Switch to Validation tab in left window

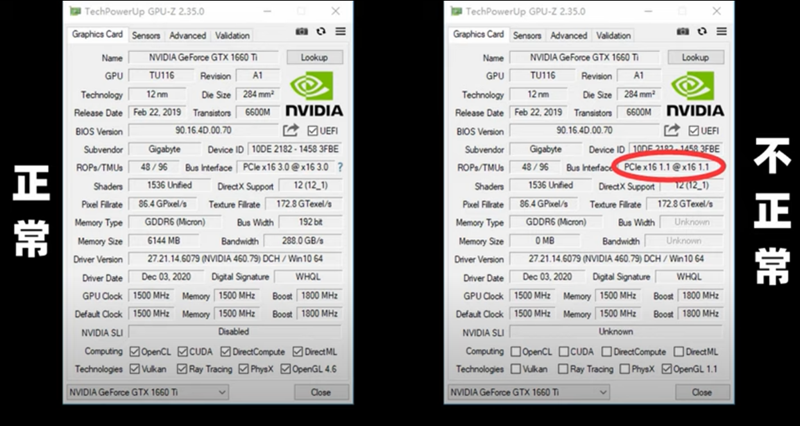click(x=232, y=35)
